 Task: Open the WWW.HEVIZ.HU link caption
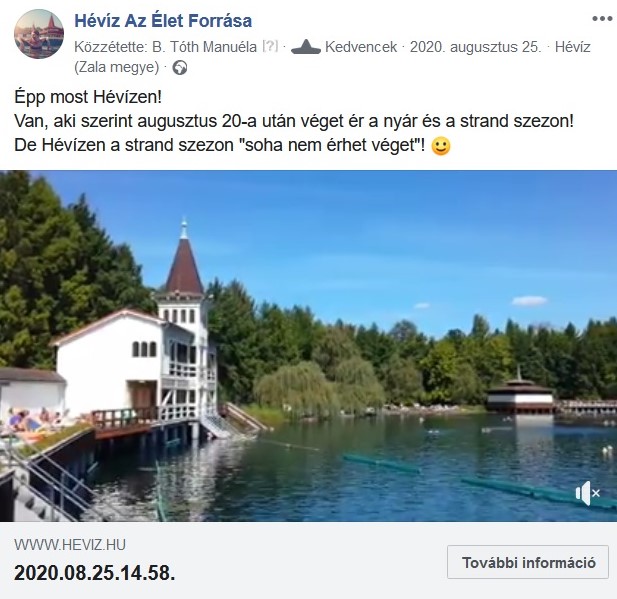coord(70,545)
